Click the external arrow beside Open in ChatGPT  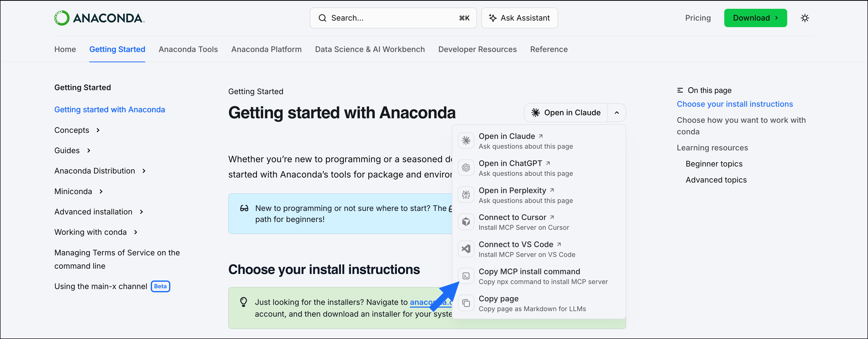[548, 163]
